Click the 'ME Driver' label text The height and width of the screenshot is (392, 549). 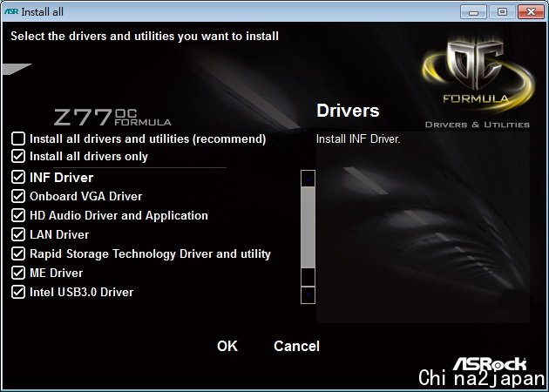point(56,273)
